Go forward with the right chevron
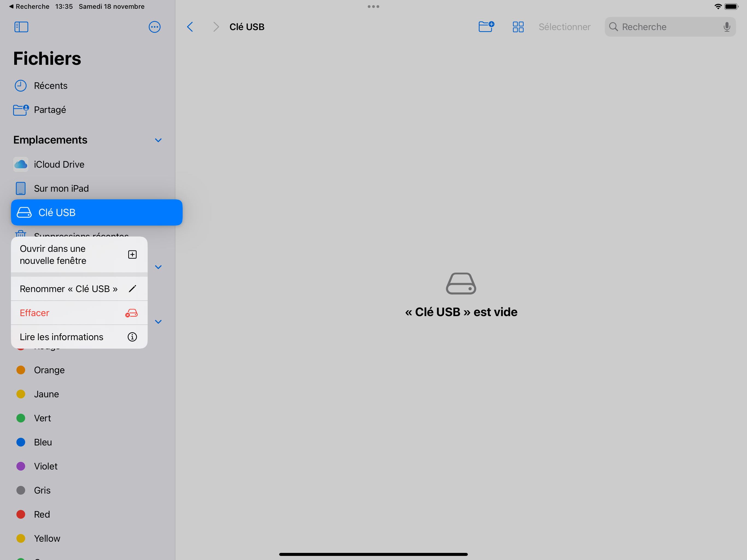This screenshot has width=747, height=560. pyautogui.click(x=216, y=27)
